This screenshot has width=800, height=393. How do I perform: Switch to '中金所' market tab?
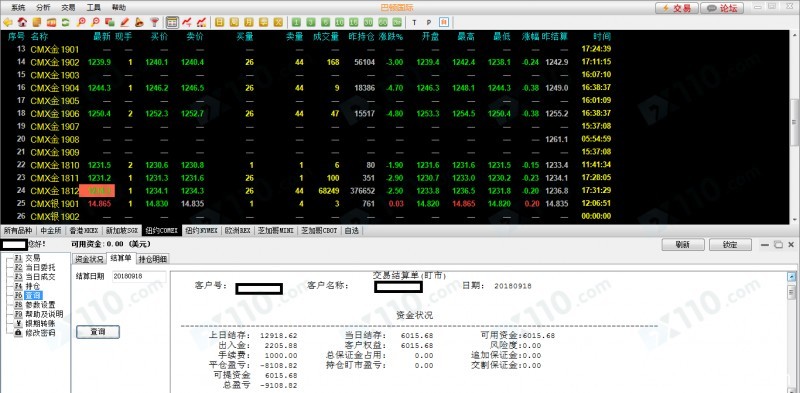click(51, 230)
